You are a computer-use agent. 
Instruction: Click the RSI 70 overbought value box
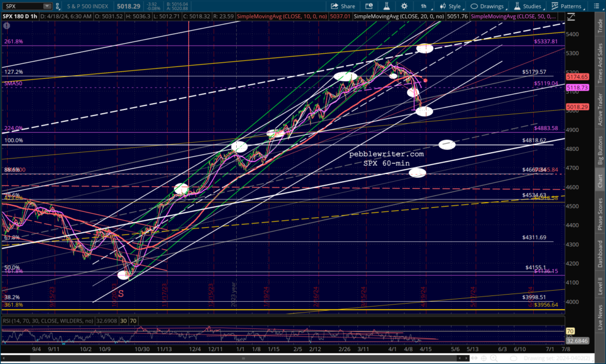tap(133, 321)
